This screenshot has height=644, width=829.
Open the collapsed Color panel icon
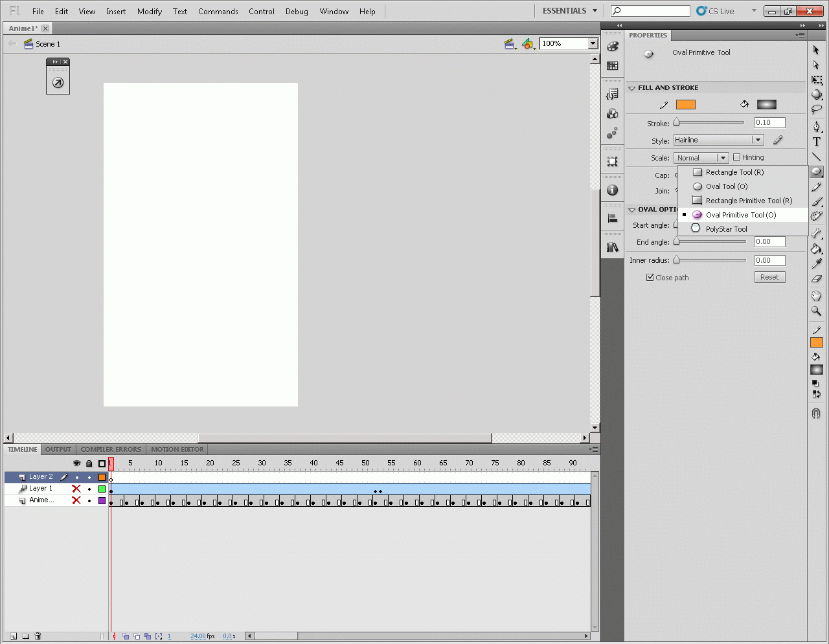[x=612, y=47]
